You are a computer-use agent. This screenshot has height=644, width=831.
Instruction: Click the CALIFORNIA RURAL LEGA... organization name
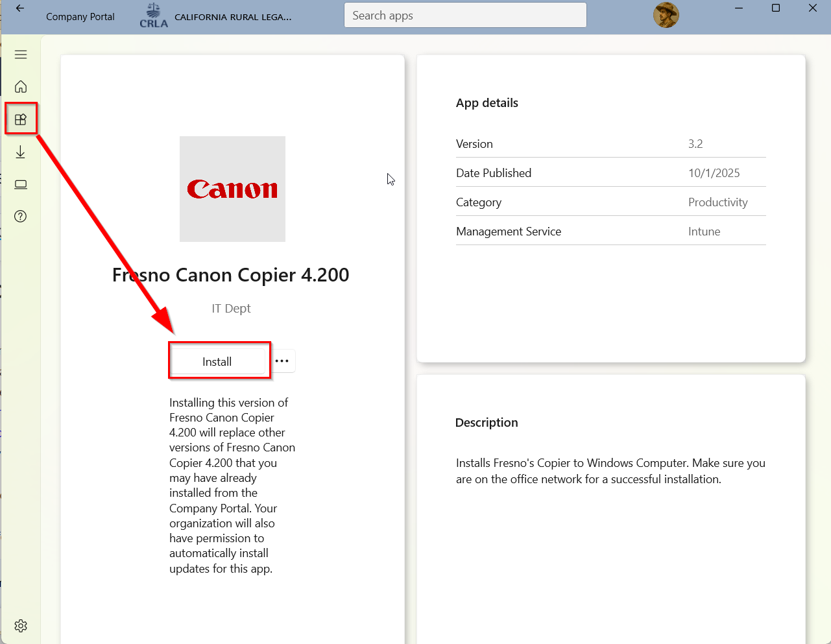point(233,17)
